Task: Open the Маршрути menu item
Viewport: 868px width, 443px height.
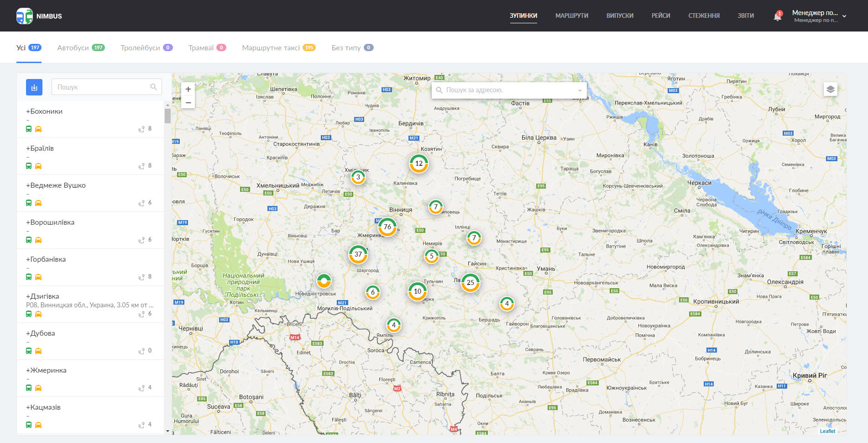Action: (x=571, y=16)
